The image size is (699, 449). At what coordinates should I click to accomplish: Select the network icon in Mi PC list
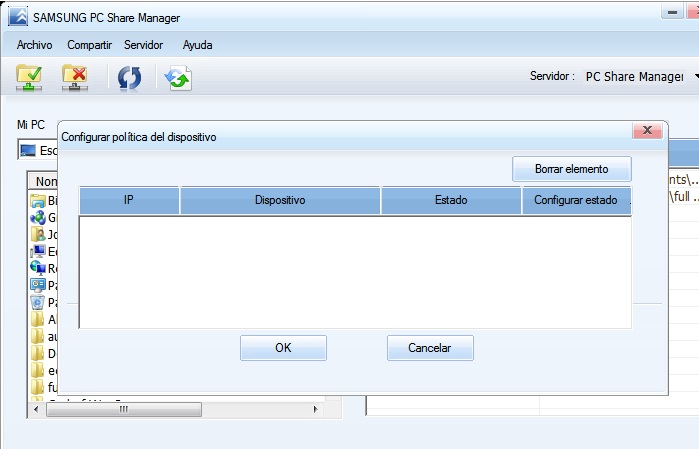coord(38,268)
